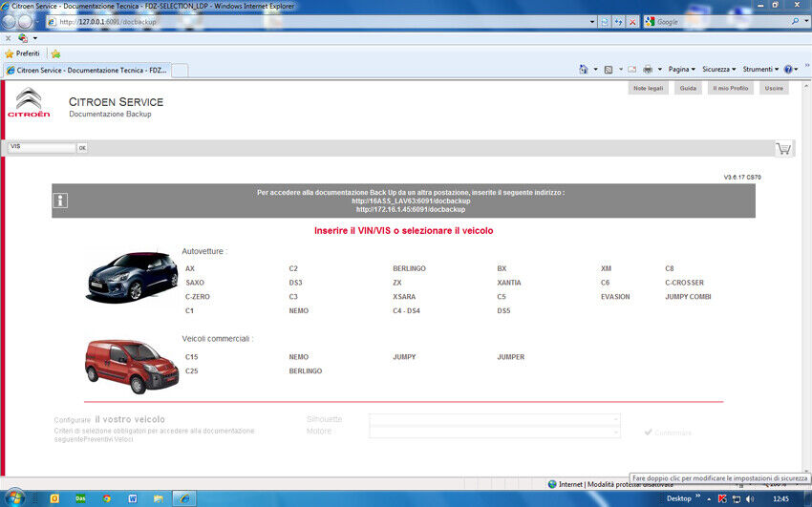Screen dimensions: 812x507
Task: Select the JUMPER commercial vehicle link
Action: [x=510, y=357]
